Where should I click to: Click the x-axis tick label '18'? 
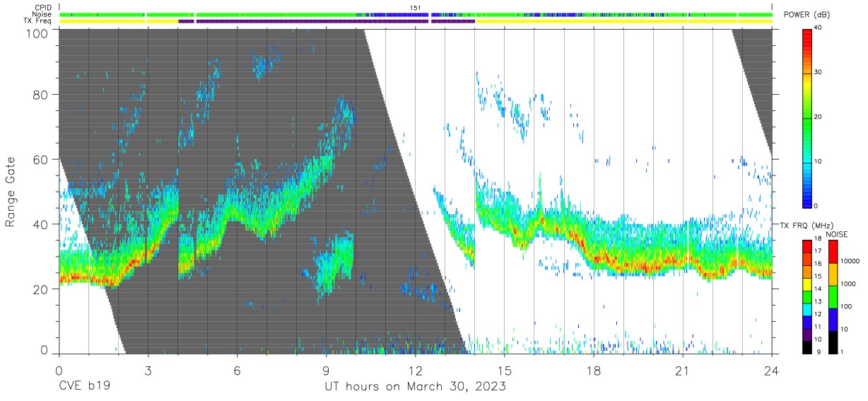(594, 371)
